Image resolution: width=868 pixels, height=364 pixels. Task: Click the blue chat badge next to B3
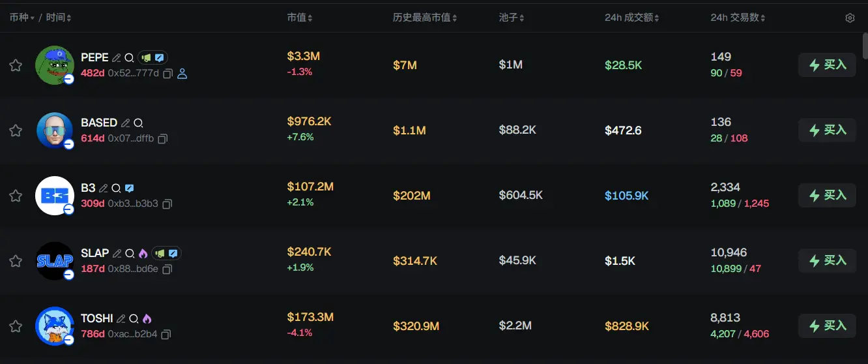tap(129, 188)
